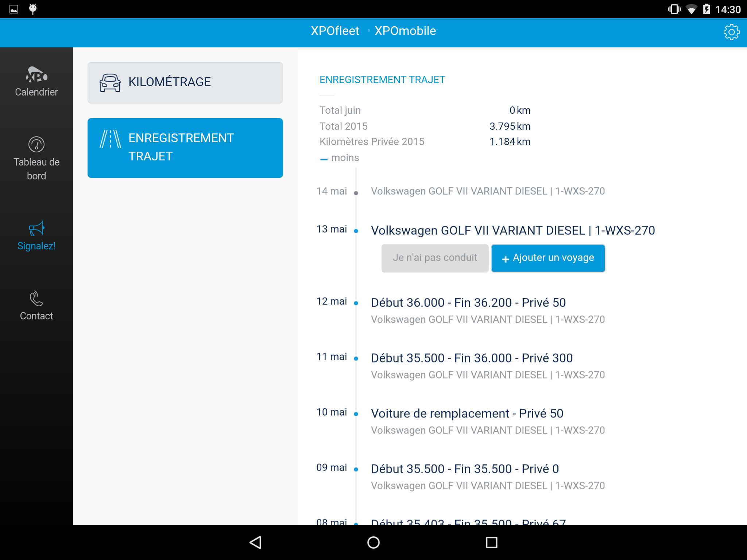Tap the battery charging icon

[707, 9]
